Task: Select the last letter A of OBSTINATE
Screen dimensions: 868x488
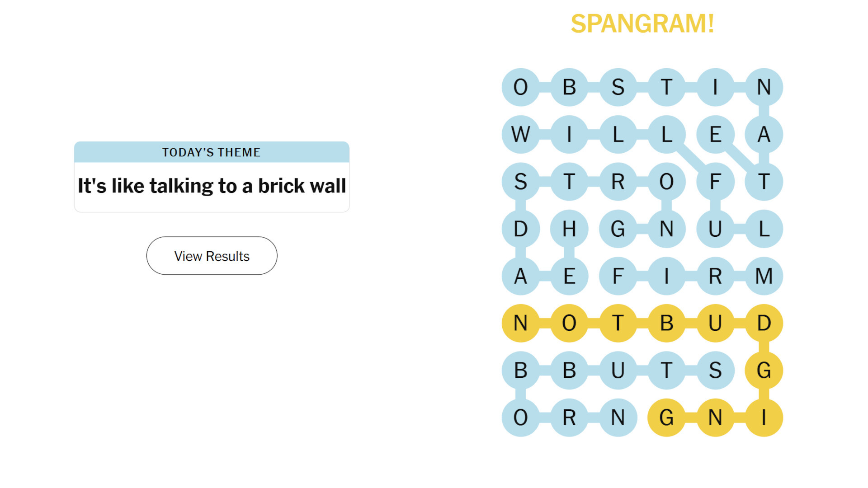Action: pyautogui.click(x=764, y=134)
